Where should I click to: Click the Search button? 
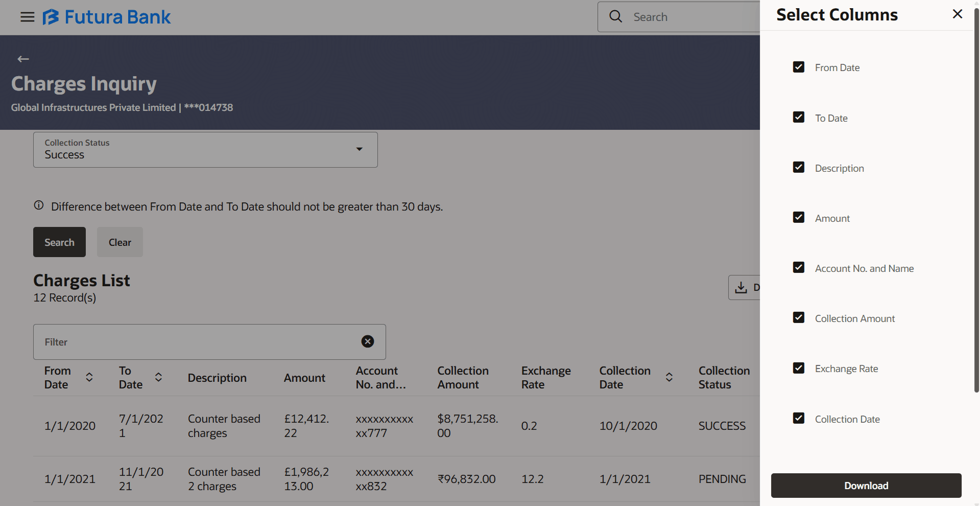pyautogui.click(x=59, y=242)
